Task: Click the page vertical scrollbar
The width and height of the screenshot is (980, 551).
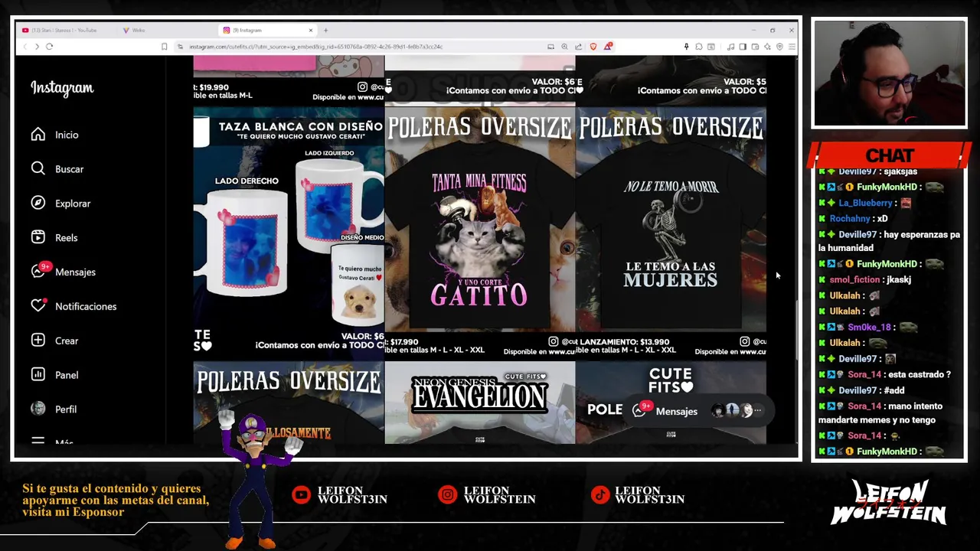Action: (x=795, y=329)
